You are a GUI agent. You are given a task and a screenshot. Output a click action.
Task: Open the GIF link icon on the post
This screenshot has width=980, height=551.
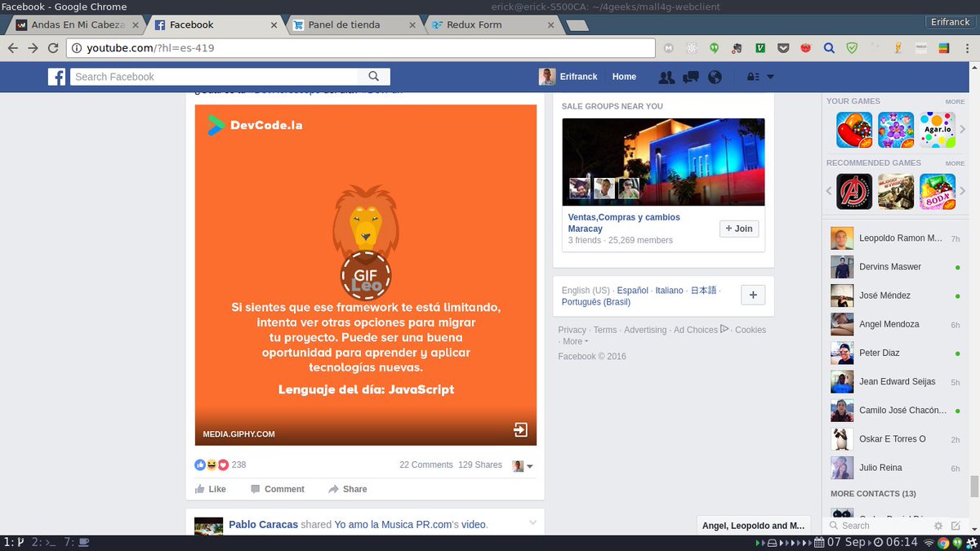click(x=520, y=430)
